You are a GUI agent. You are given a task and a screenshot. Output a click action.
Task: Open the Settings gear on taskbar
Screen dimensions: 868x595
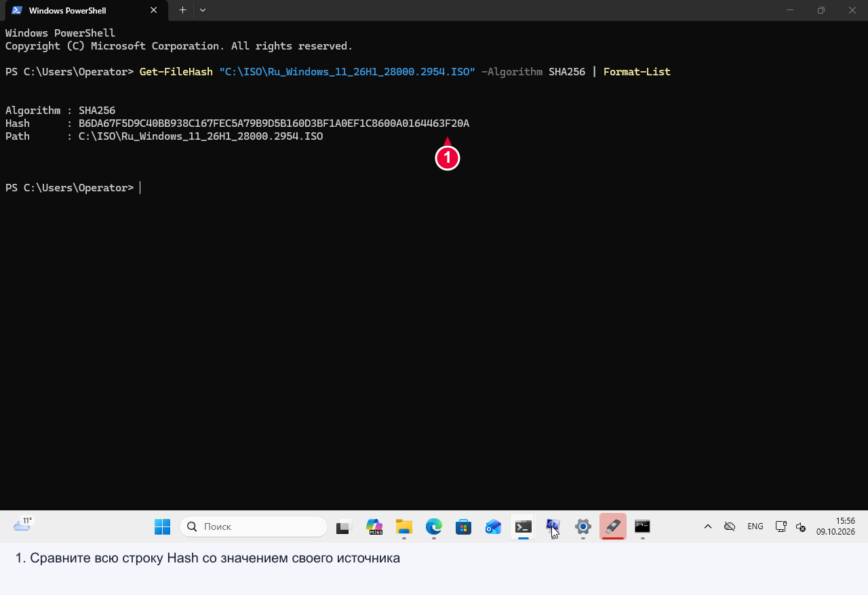pos(583,526)
